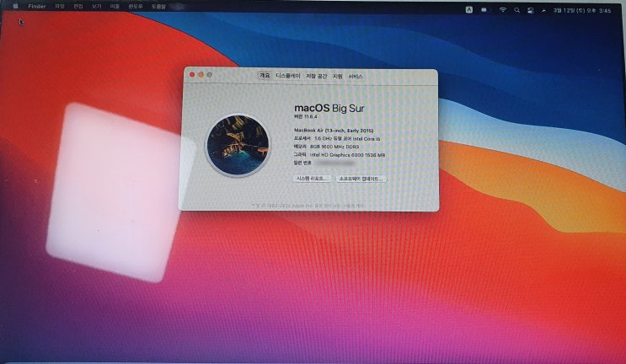Click the date and time in menu bar
The image size is (626, 364).
(582, 11)
